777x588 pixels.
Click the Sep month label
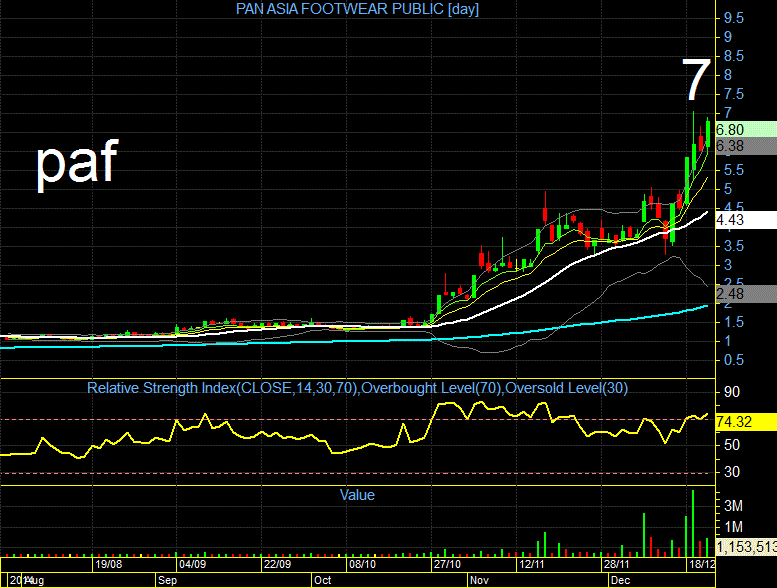pyautogui.click(x=167, y=580)
